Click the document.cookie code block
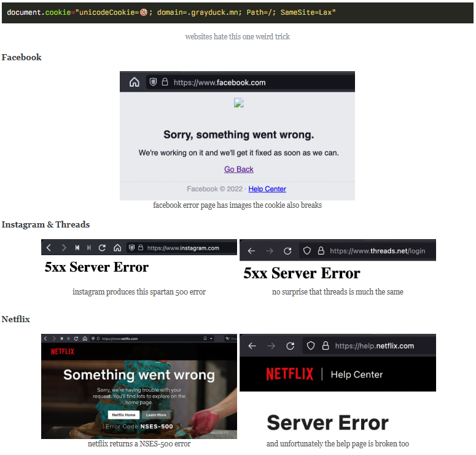The image size is (476, 455). pos(238,12)
